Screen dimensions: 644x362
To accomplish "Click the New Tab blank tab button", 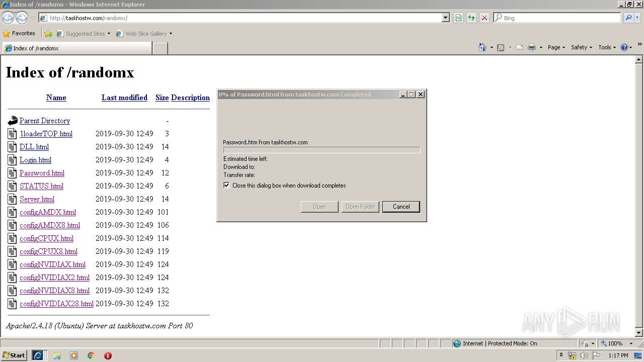I will (x=160, y=48).
